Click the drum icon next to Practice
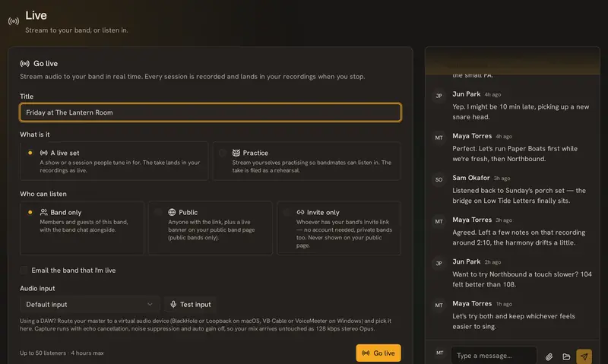 tap(236, 153)
